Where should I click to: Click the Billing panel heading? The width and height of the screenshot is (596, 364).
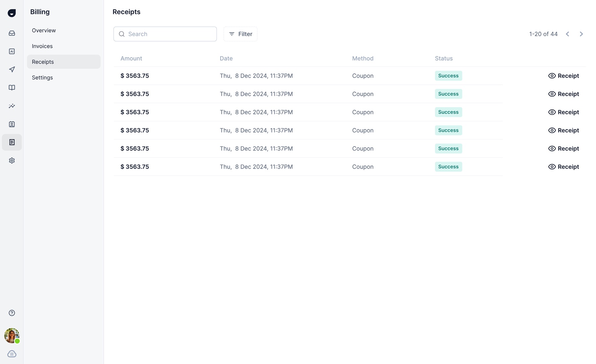click(40, 12)
